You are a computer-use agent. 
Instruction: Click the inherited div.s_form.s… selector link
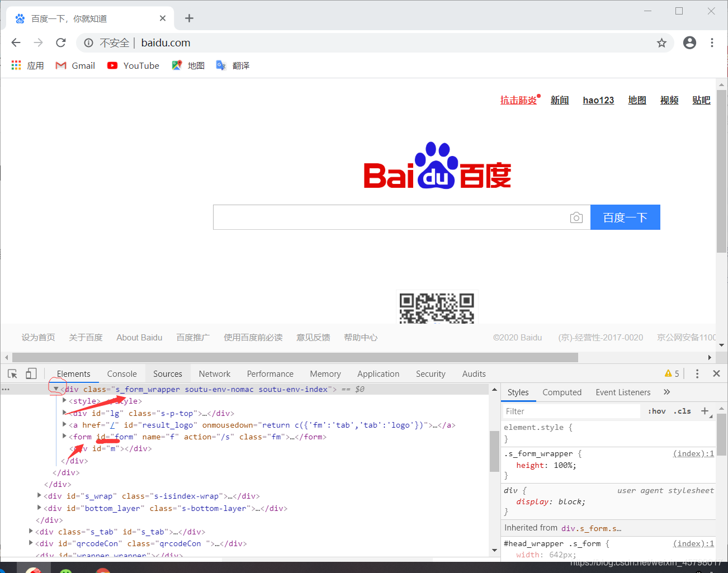point(591,528)
